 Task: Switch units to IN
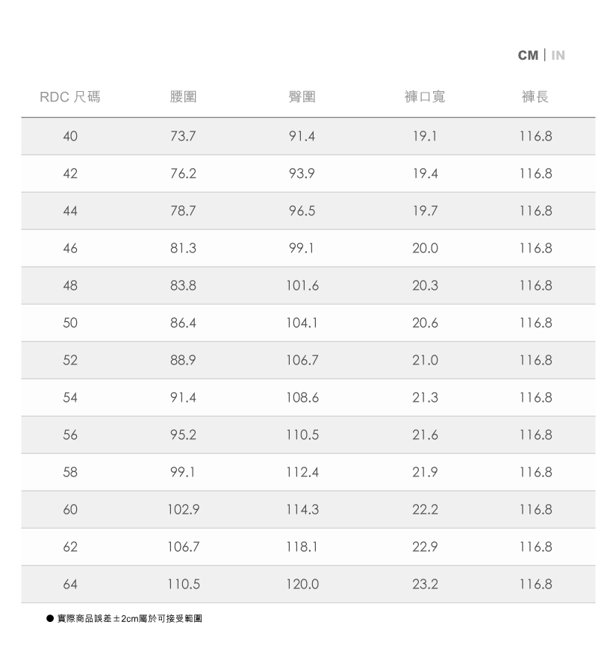pos(558,55)
